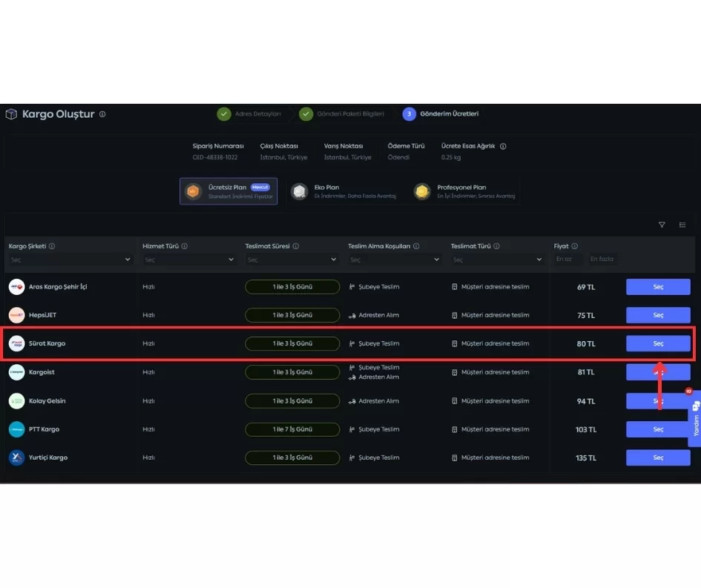Click info icon beside Teslim Alma Koşulları
The height and width of the screenshot is (588, 701).
(416, 246)
